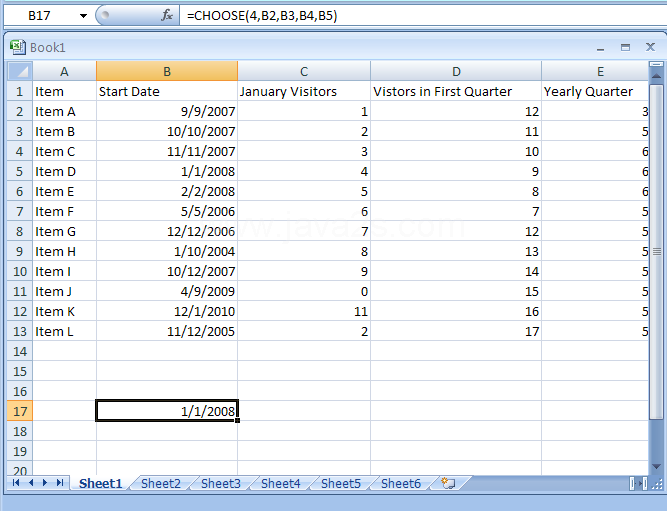Image resolution: width=667 pixels, height=511 pixels.
Task: Switch to the Sheet1 tab
Action: pyautogui.click(x=100, y=483)
